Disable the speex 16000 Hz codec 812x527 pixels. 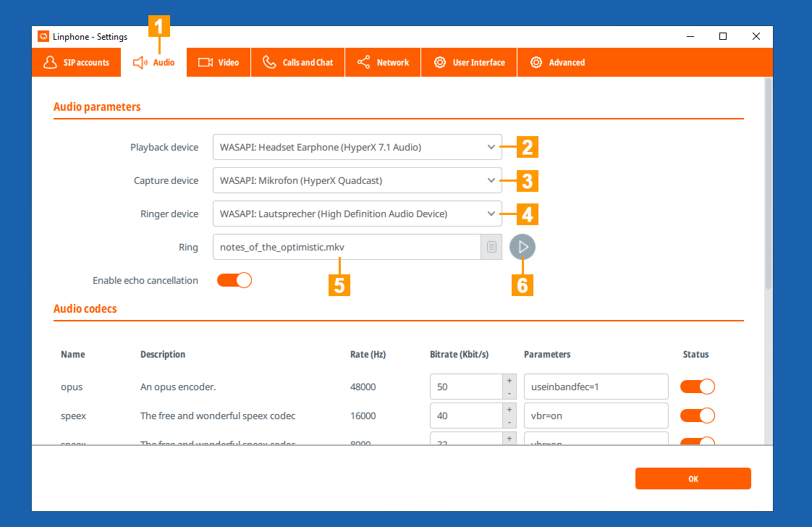click(x=698, y=416)
